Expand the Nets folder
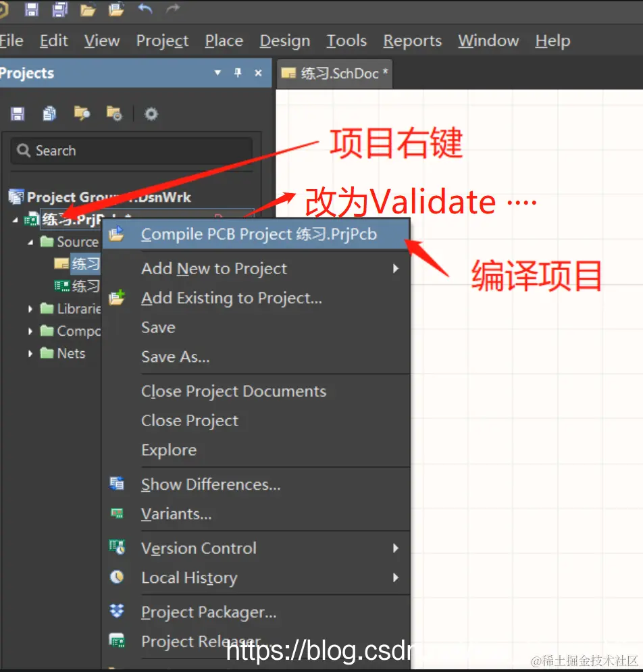Viewport: 643px width, 672px height. coord(30,353)
